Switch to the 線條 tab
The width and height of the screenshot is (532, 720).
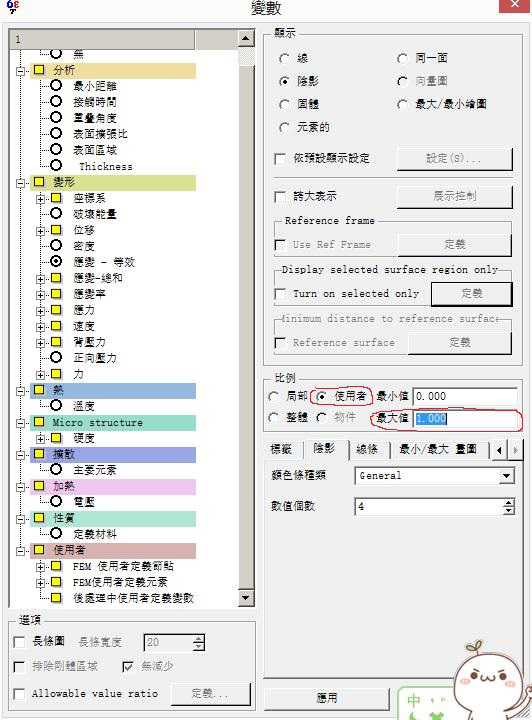367,449
